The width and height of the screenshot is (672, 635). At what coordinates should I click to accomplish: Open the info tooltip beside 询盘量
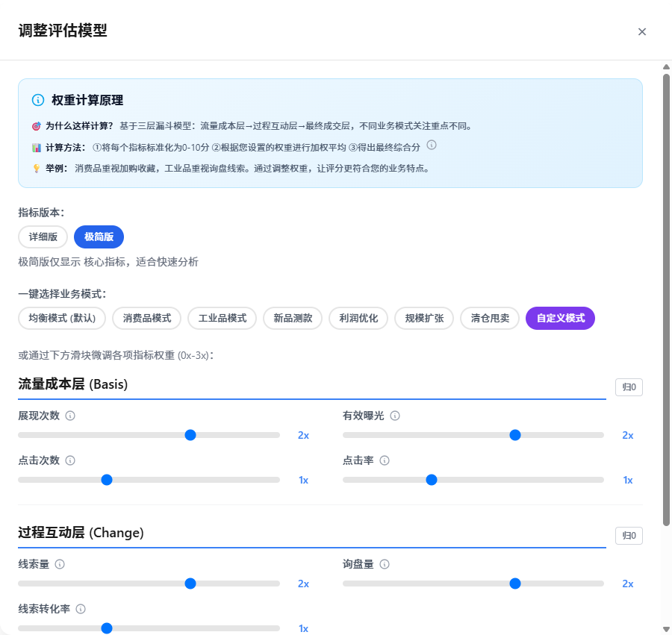[384, 564]
